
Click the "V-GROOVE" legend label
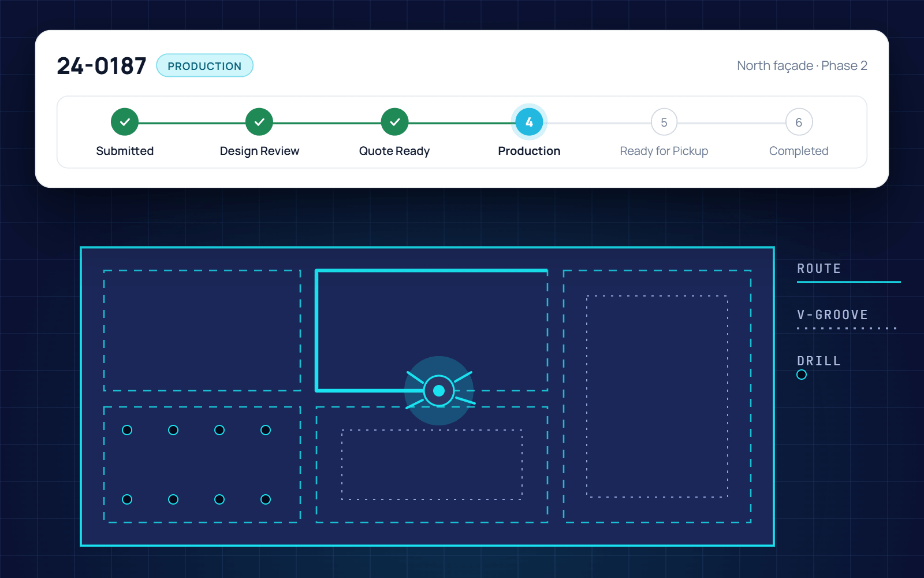832,315
